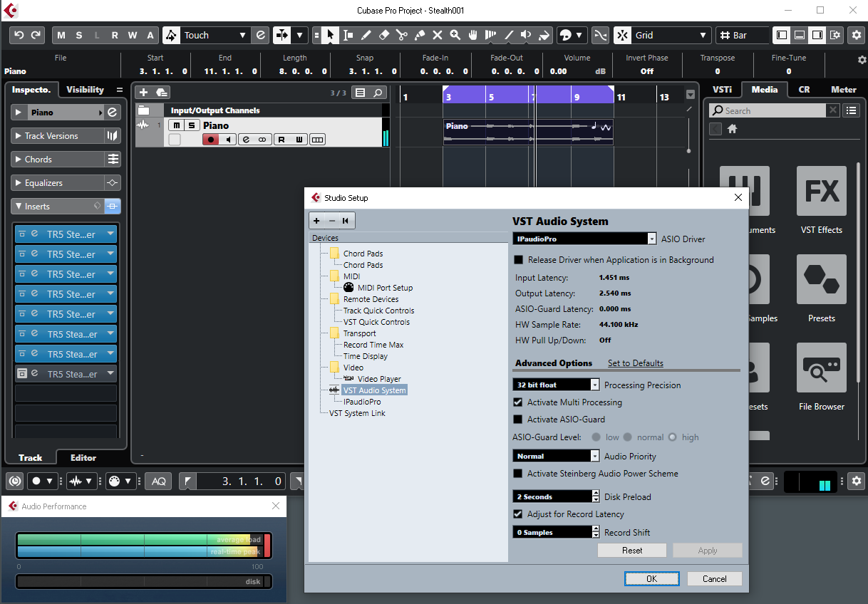Open the Bar grid type dropdown

click(x=743, y=35)
